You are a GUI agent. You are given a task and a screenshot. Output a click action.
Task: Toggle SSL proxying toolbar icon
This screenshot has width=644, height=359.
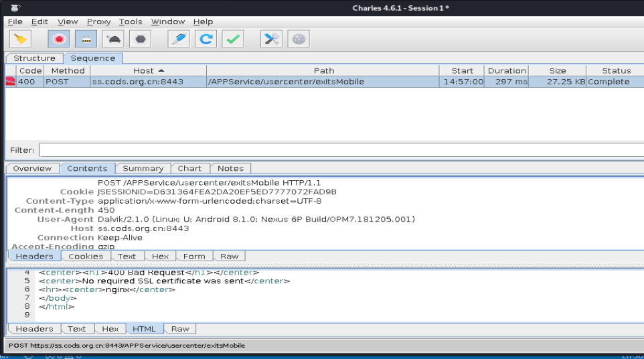click(86, 39)
